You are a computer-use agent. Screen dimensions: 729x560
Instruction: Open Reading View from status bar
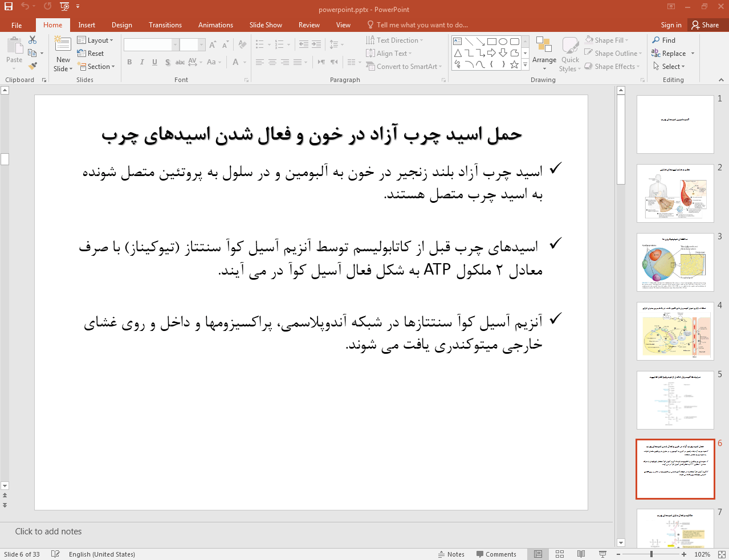[581, 554]
